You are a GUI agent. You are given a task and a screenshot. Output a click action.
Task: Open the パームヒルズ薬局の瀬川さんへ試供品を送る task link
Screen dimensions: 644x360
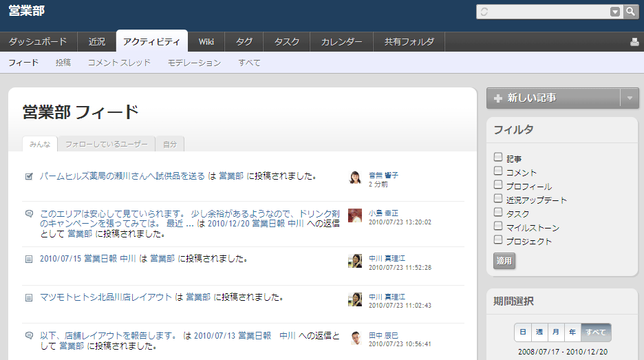click(x=122, y=176)
